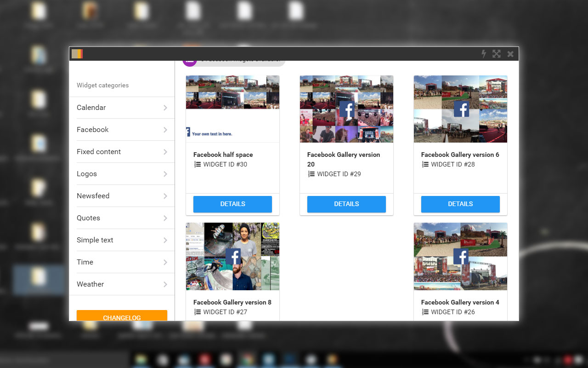Click the "WIDGET ID #29" text
588x368 pixels.
point(339,174)
